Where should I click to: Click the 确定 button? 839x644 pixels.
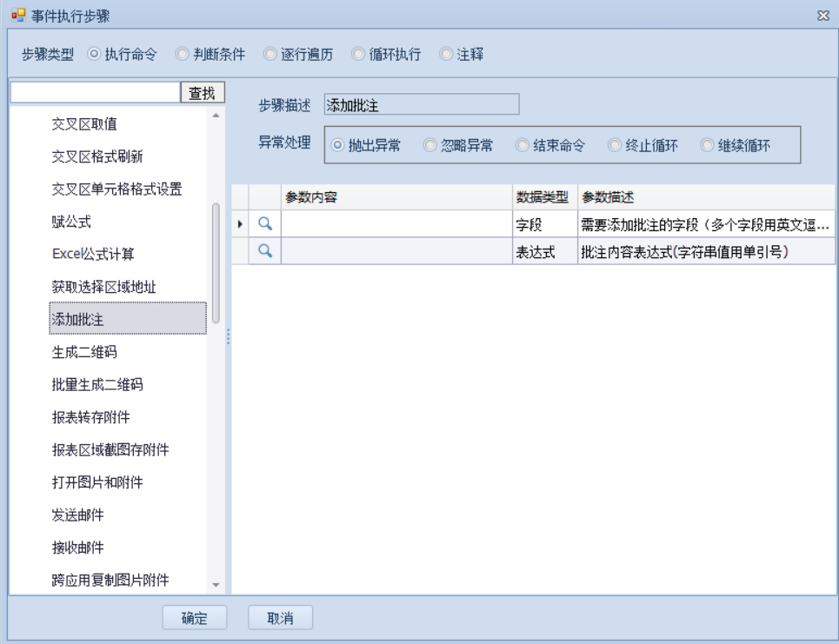pos(195,618)
